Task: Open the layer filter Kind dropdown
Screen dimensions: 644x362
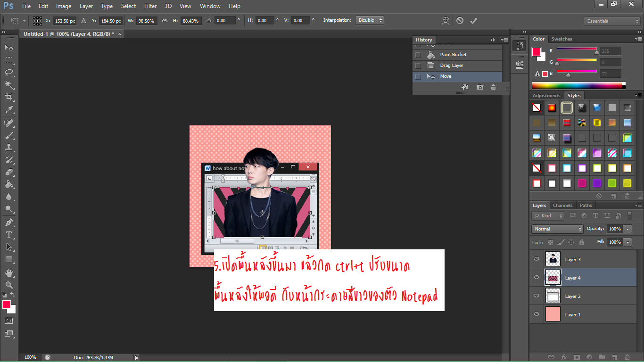Action: point(548,216)
